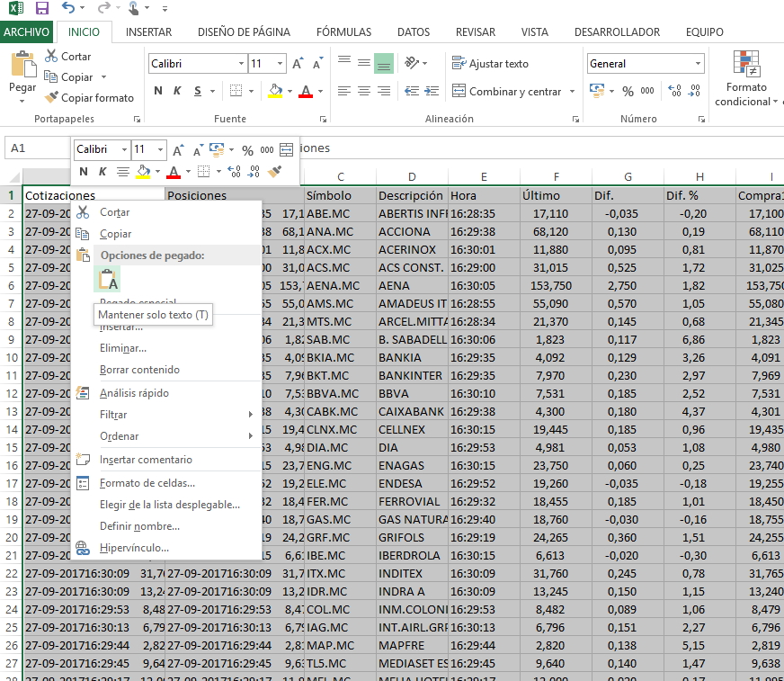Apply red font color in ribbon
The width and height of the screenshot is (784, 681).
point(306,91)
